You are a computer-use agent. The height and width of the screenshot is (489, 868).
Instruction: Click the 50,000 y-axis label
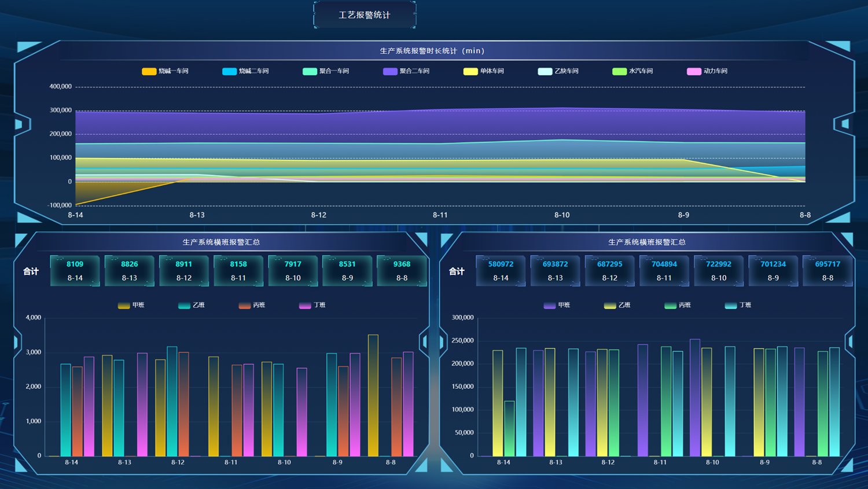pyautogui.click(x=464, y=432)
